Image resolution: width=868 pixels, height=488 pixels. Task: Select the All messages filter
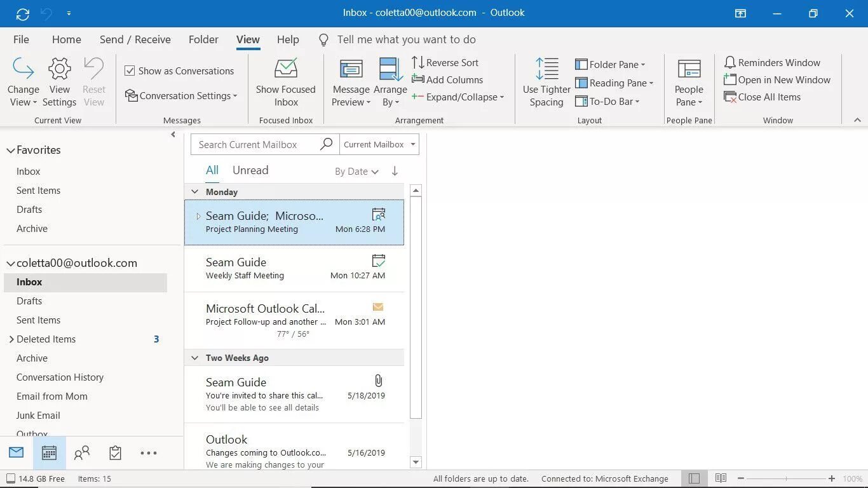pyautogui.click(x=212, y=170)
